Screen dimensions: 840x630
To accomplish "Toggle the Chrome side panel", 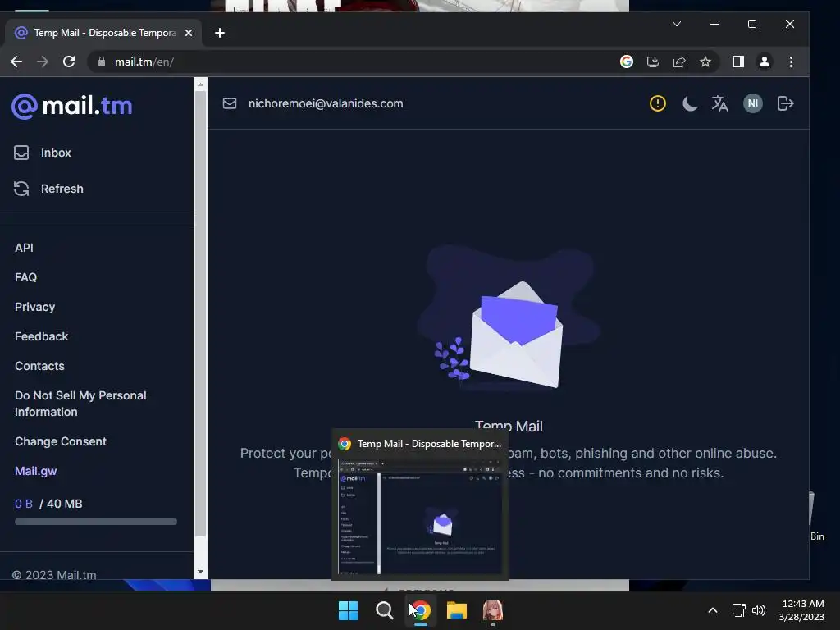I will pos(738,62).
